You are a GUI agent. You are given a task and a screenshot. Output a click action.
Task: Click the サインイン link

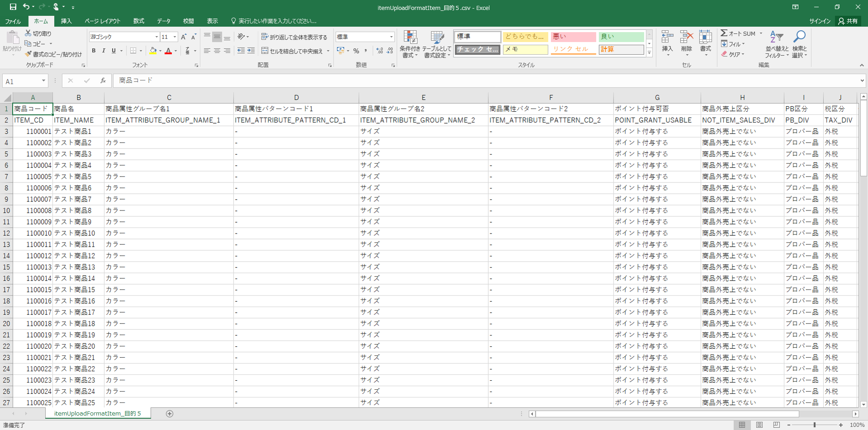pyautogui.click(x=820, y=21)
